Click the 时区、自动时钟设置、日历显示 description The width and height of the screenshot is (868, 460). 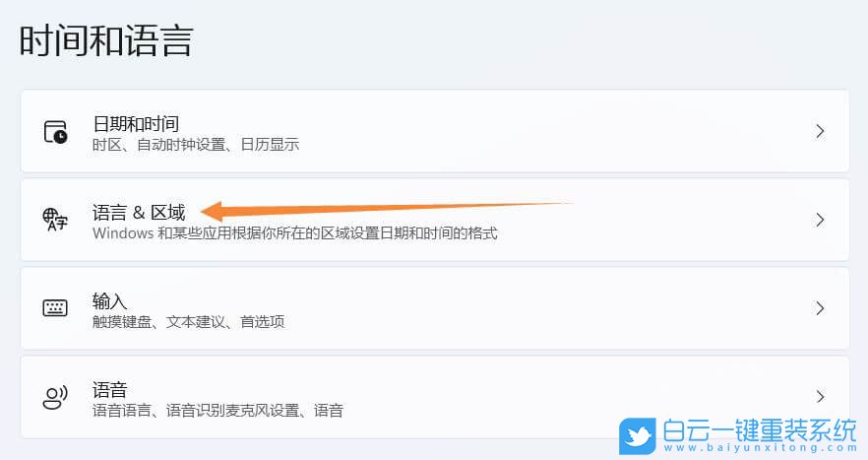point(195,145)
